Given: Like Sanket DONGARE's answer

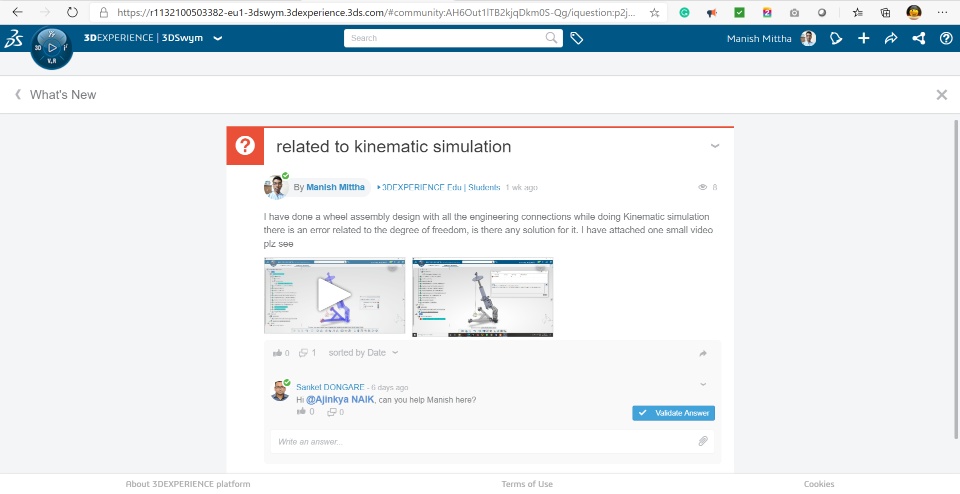Looking at the screenshot, I should pos(301,411).
